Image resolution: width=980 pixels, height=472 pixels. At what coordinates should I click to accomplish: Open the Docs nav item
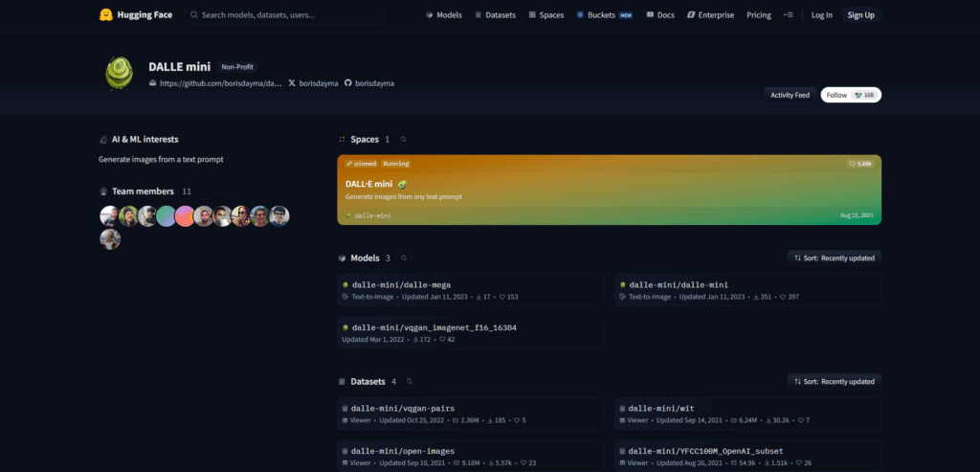click(660, 15)
